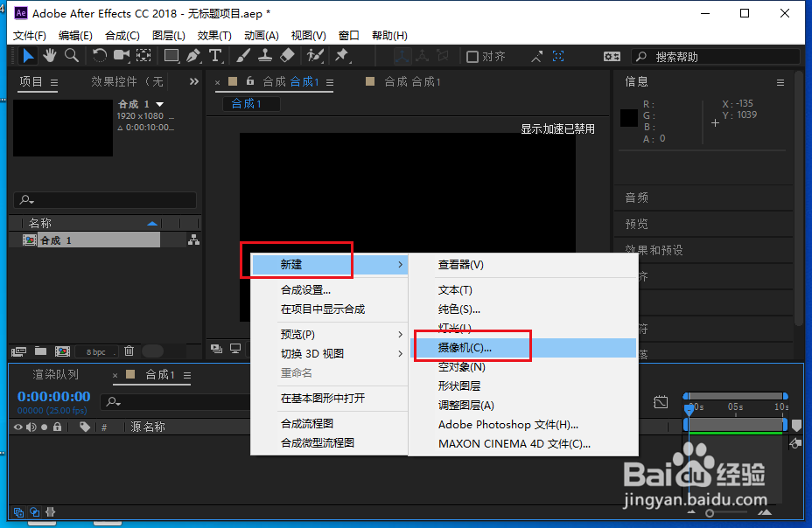Select the Brush tool
This screenshot has height=528, width=812.
[x=243, y=56]
